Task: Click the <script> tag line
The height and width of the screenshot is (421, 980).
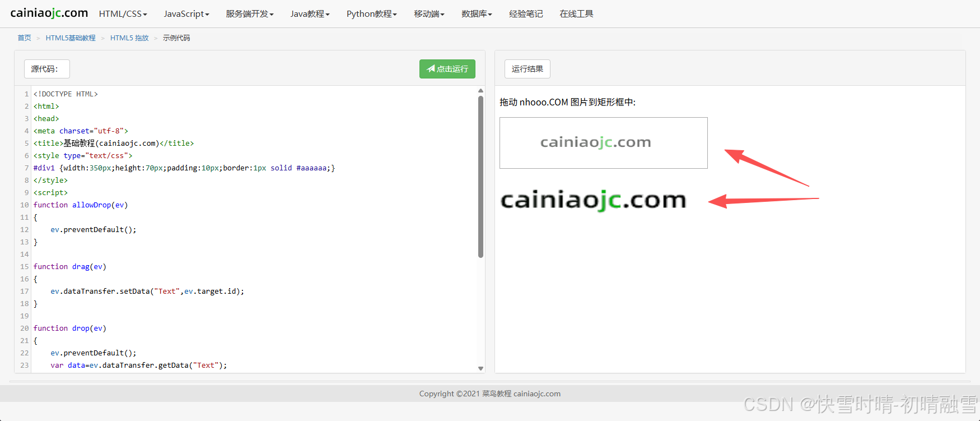Action: [50, 193]
